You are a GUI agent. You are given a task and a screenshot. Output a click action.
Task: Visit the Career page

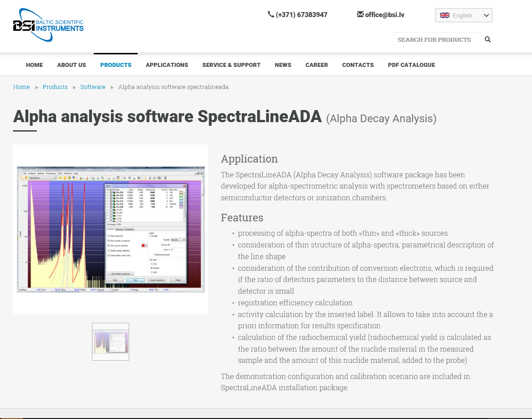tap(317, 65)
